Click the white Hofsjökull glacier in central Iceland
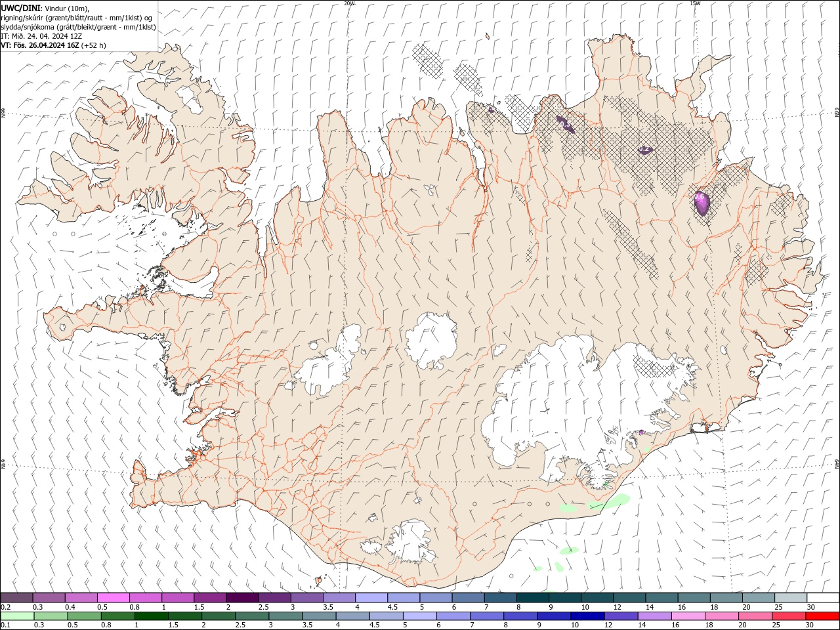The image size is (840, 630). point(431,339)
